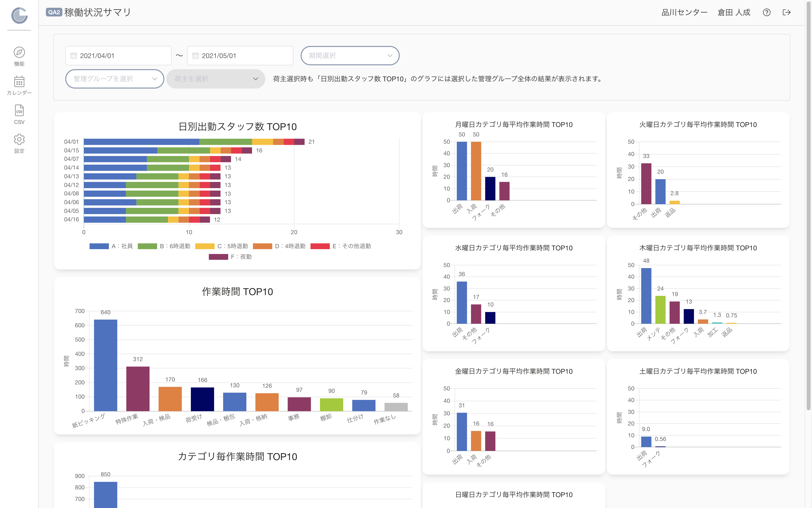This screenshot has height=508, width=812.
Task: Click Monday chart's 入荷 bar showing 50
Action: pos(476,171)
